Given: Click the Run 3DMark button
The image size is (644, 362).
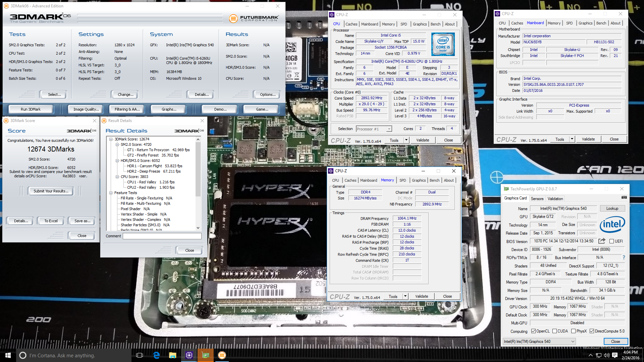Looking at the screenshot, I should click(x=31, y=109).
